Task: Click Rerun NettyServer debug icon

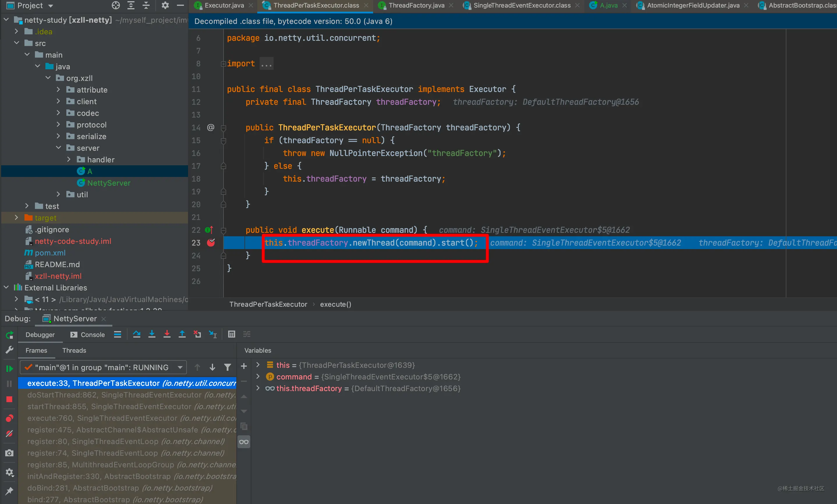Action: pos(10,335)
